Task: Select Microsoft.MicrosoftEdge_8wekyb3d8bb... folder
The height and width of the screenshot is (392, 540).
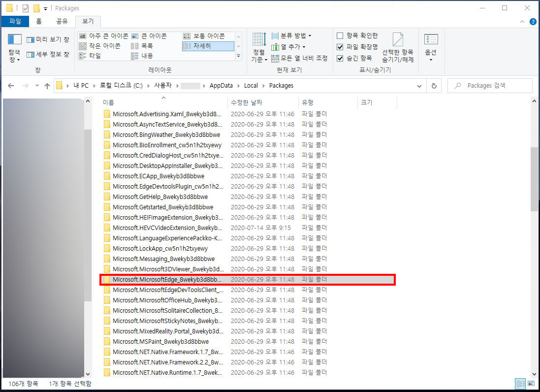Action: point(248,280)
